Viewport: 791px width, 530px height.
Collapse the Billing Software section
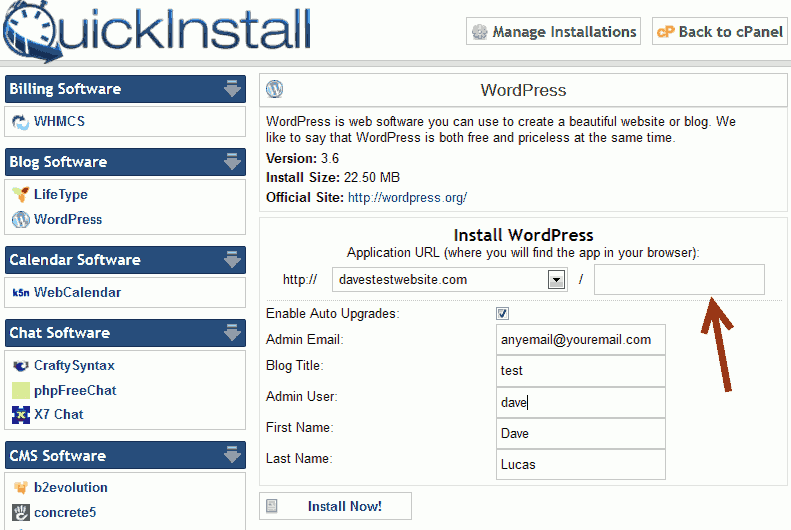pyautogui.click(x=232, y=89)
